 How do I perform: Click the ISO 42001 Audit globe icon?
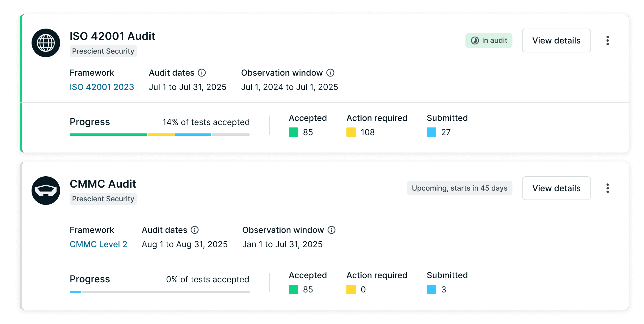46,43
